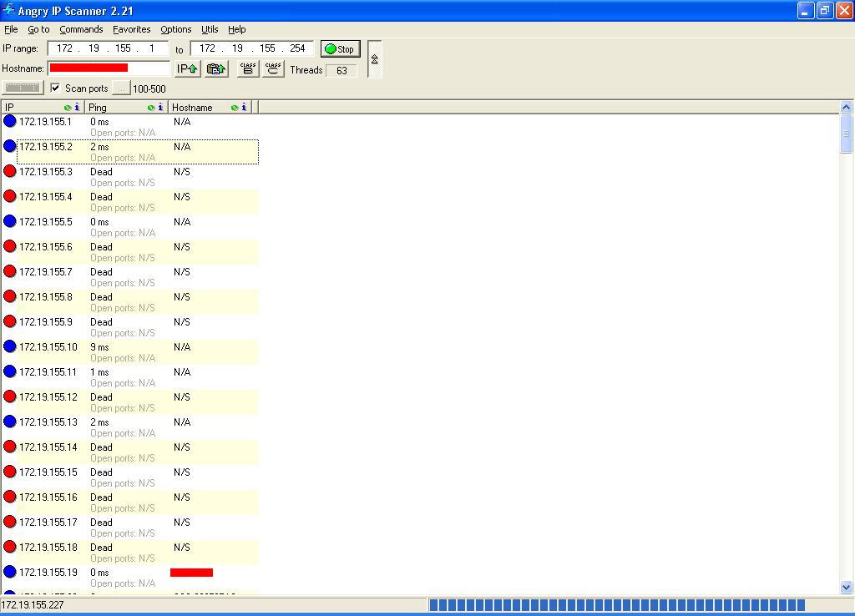Click the red dead icon for 172.19.155.15

(10, 472)
